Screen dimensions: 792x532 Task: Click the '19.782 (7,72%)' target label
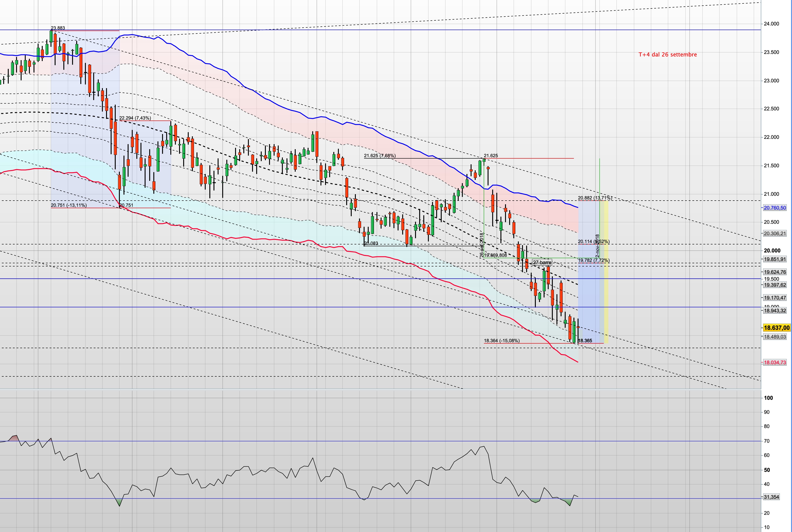594,260
